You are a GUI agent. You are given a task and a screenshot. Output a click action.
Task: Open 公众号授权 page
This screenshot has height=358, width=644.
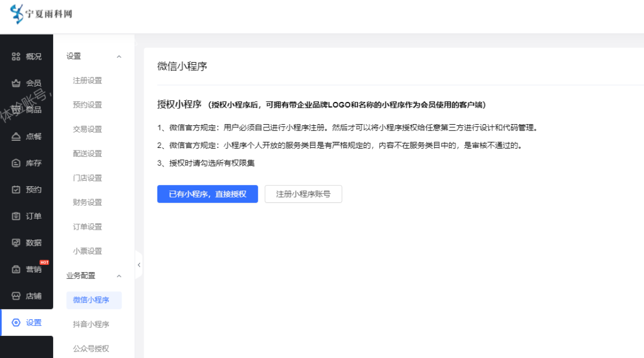coord(91,348)
